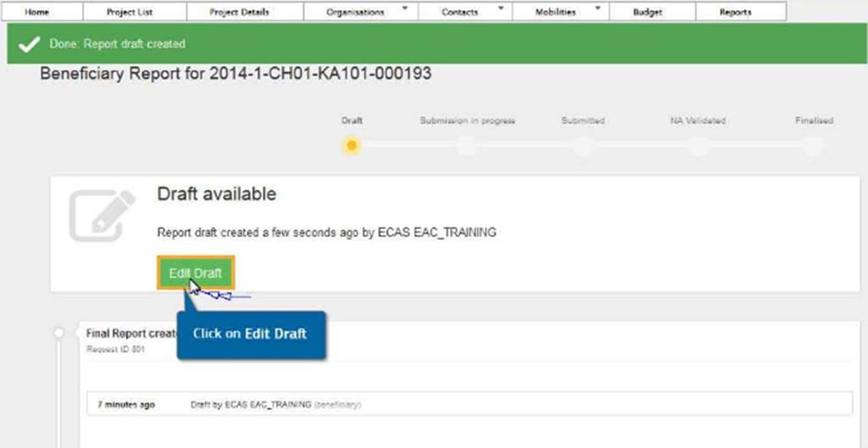Viewport: 868px width, 448px height.
Task: Click the Request ID 801 label
Action: [115, 350]
